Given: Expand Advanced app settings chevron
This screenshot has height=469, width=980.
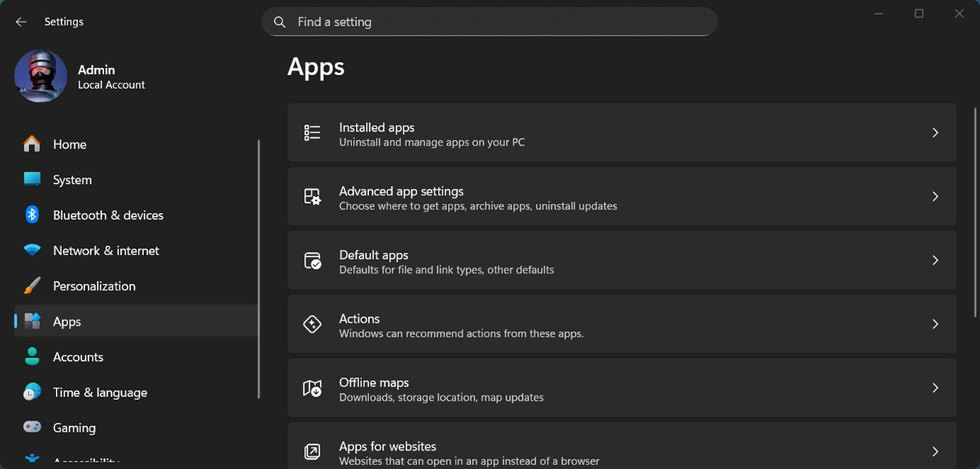Looking at the screenshot, I should pos(935,196).
